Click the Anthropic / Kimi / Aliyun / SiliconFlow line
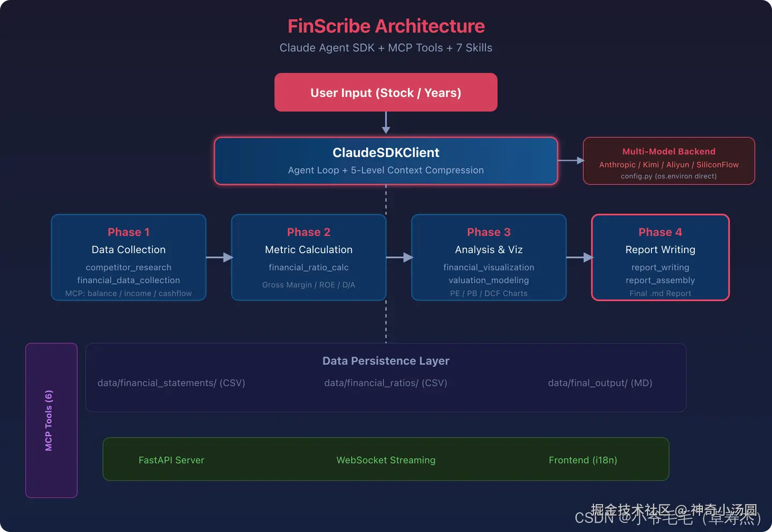The height and width of the screenshot is (532, 772). (669, 165)
